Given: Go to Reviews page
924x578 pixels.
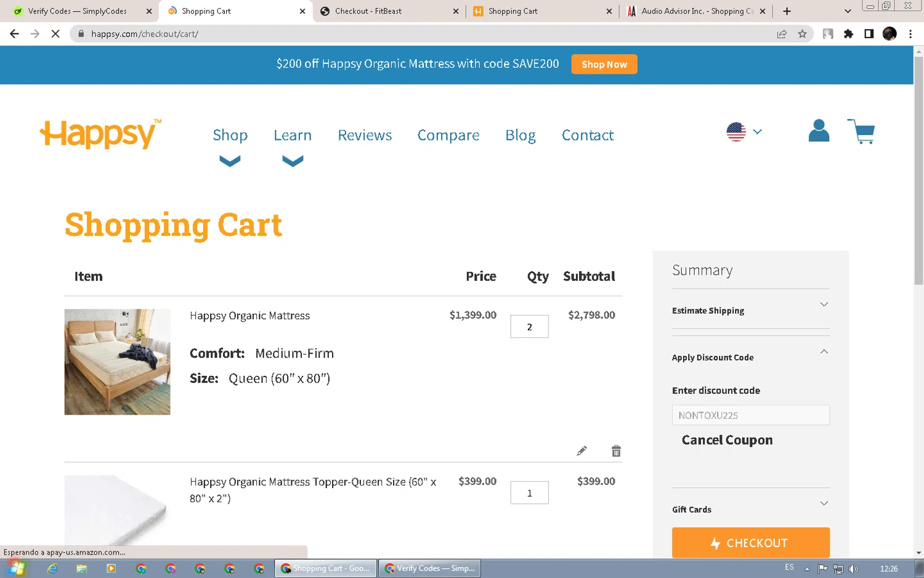Looking at the screenshot, I should pos(365,135).
